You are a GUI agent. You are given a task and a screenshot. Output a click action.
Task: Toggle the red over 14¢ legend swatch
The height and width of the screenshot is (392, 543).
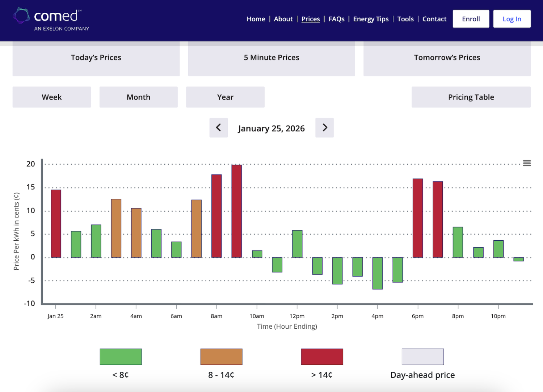322,357
